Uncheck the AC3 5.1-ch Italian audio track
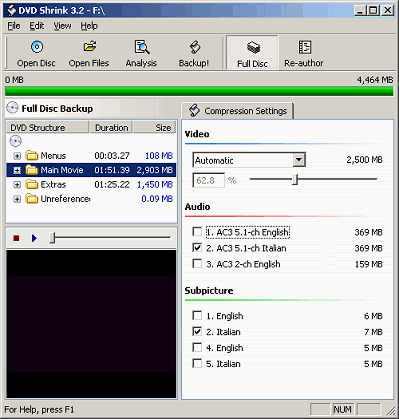Image resolution: width=399 pixels, height=419 pixels. 197,248
